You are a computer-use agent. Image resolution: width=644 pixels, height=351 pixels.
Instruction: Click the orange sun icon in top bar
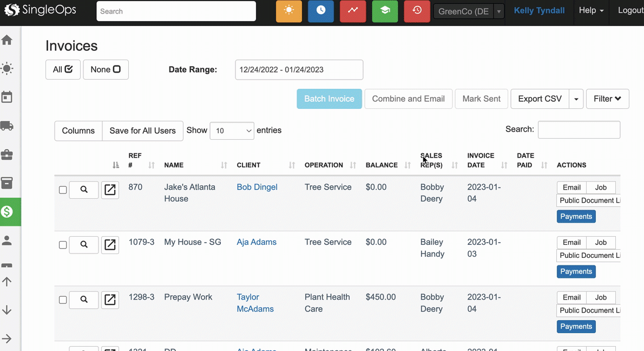(x=288, y=11)
